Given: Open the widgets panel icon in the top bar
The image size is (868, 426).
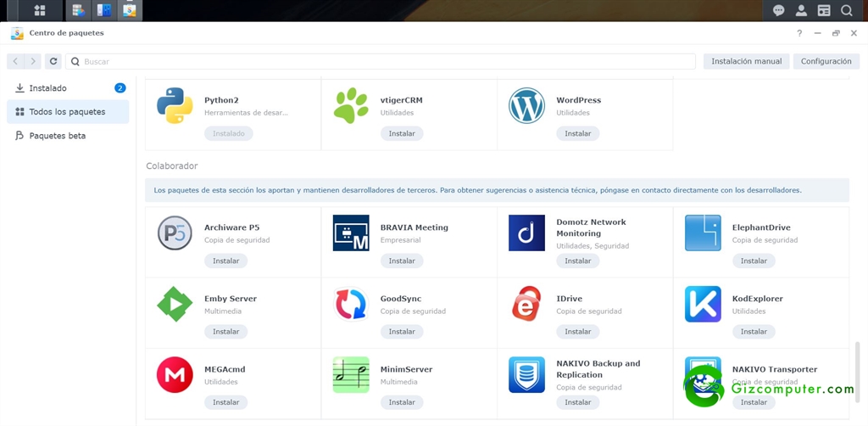Looking at the screenshot, I should pos(824,10).
